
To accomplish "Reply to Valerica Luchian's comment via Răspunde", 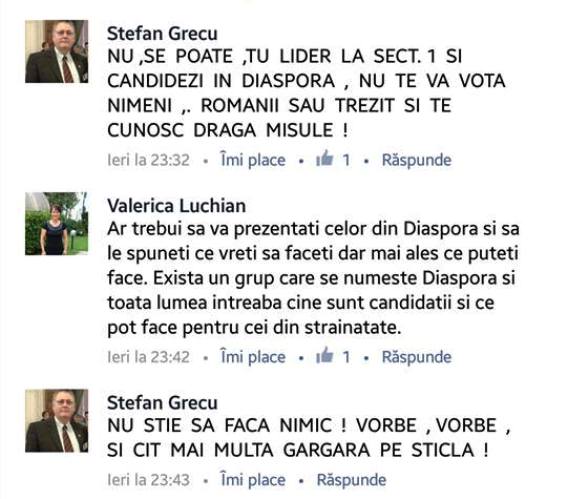I will (x=417, y=357).
